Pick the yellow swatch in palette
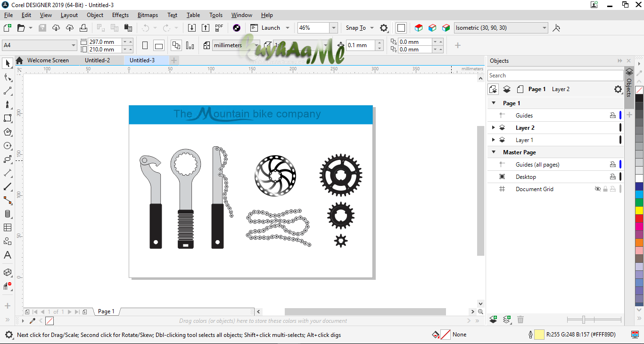The image size is (644, 344). click(x=639, y=210)
